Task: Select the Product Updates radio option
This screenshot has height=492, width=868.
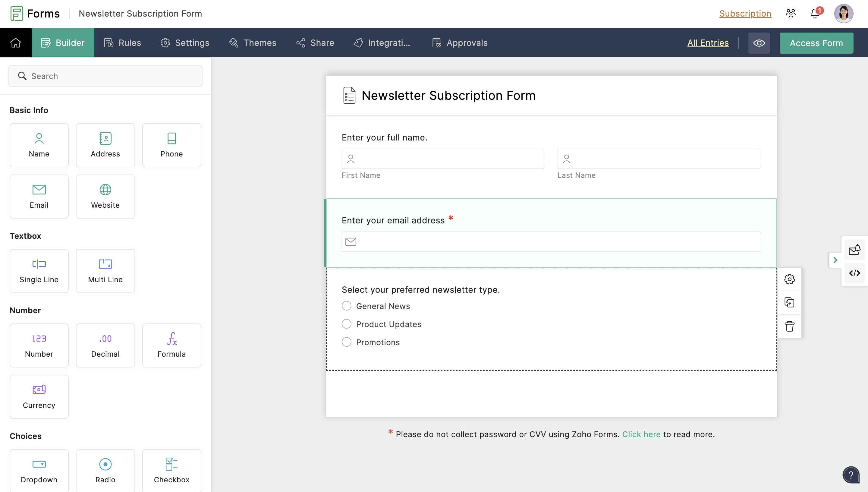Action: click(x=347, y=324)
